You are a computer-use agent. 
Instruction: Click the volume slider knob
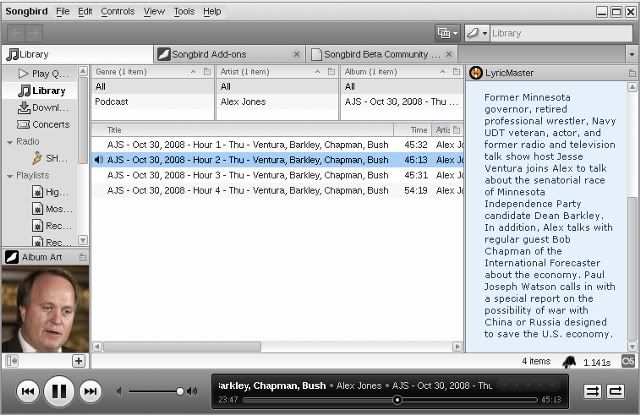(180, 392)
